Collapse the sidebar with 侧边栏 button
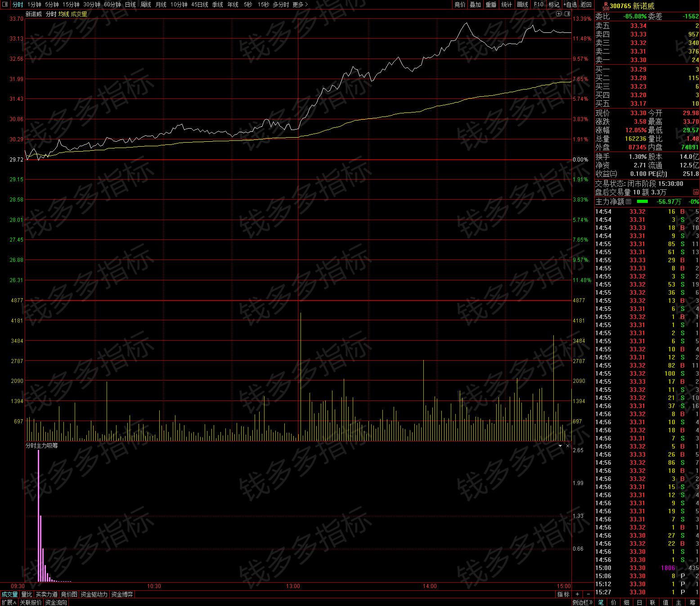This screenshot has width=700, height=606. point(583,602)
